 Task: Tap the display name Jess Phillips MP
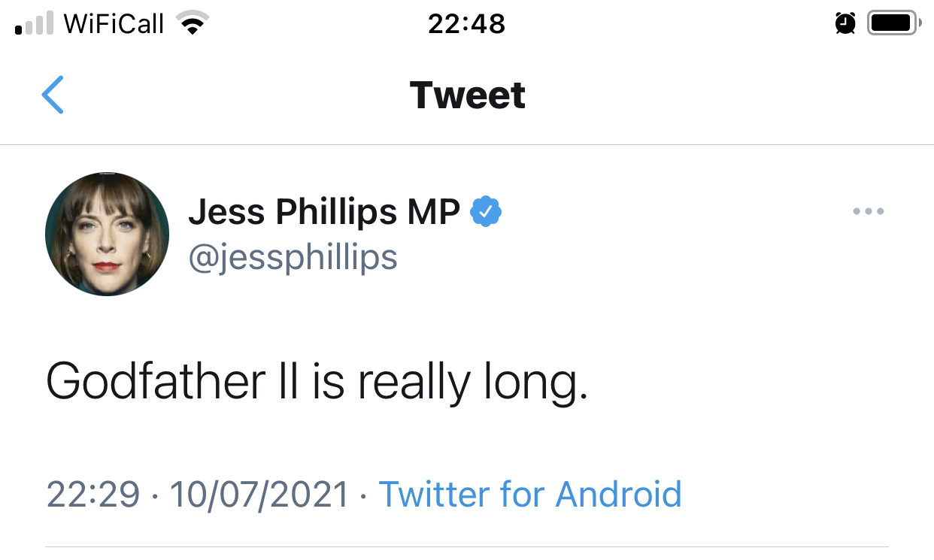324,213
